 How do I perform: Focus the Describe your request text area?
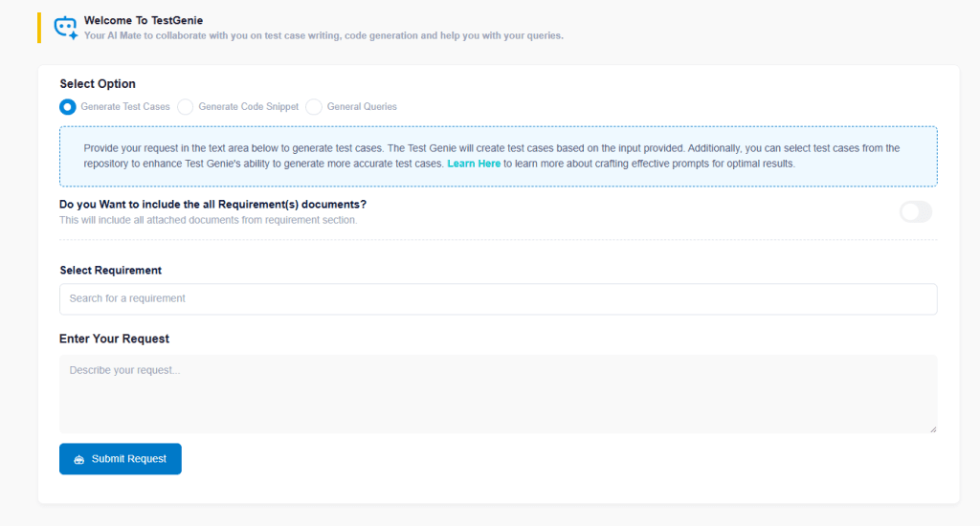pos(498,393)
